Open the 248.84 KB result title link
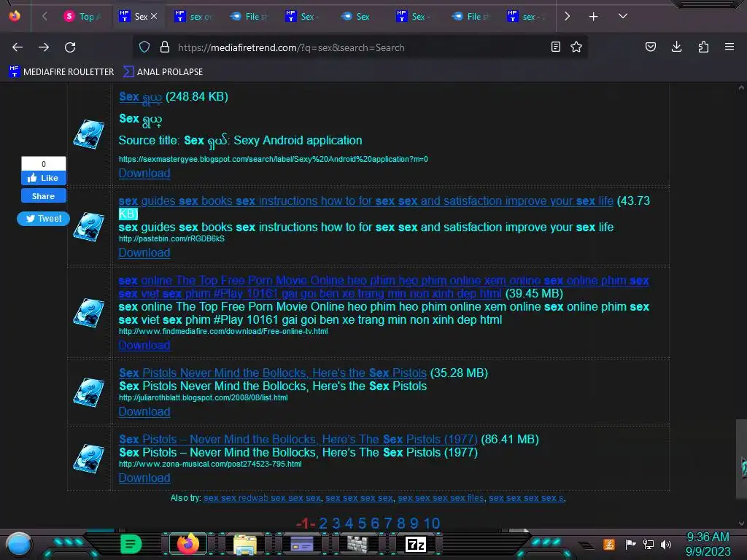This screenshot has width=747, height=560. (141, 97)
